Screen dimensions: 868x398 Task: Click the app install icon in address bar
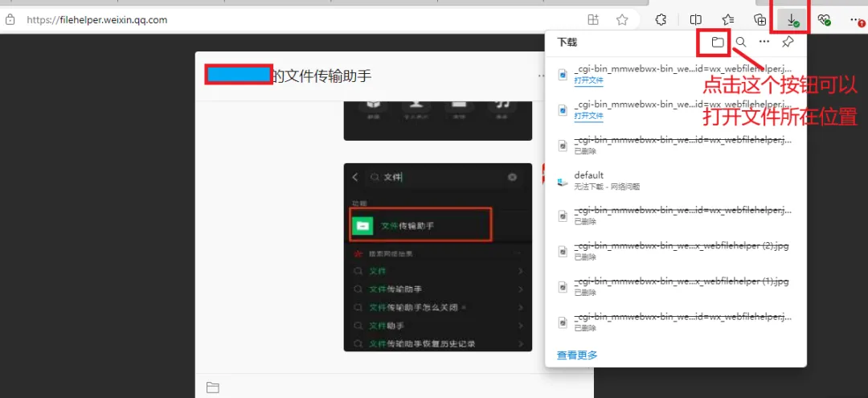pos(593,20)
